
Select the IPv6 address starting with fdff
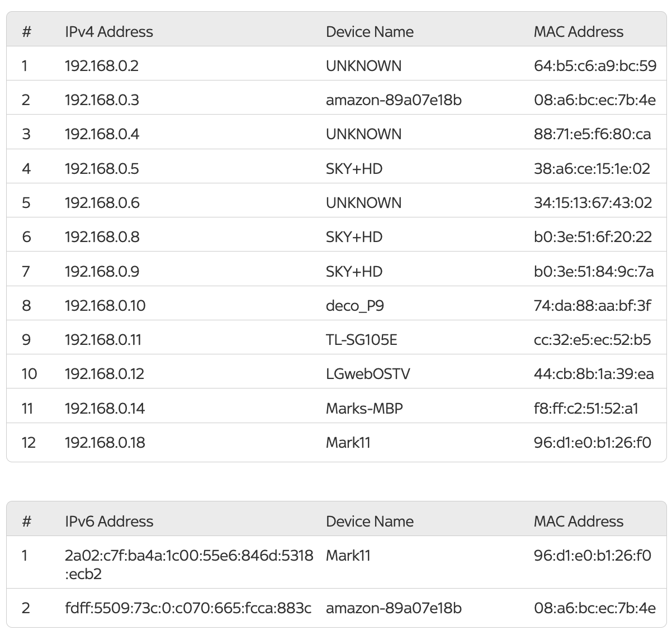click(x=188, y=608)
